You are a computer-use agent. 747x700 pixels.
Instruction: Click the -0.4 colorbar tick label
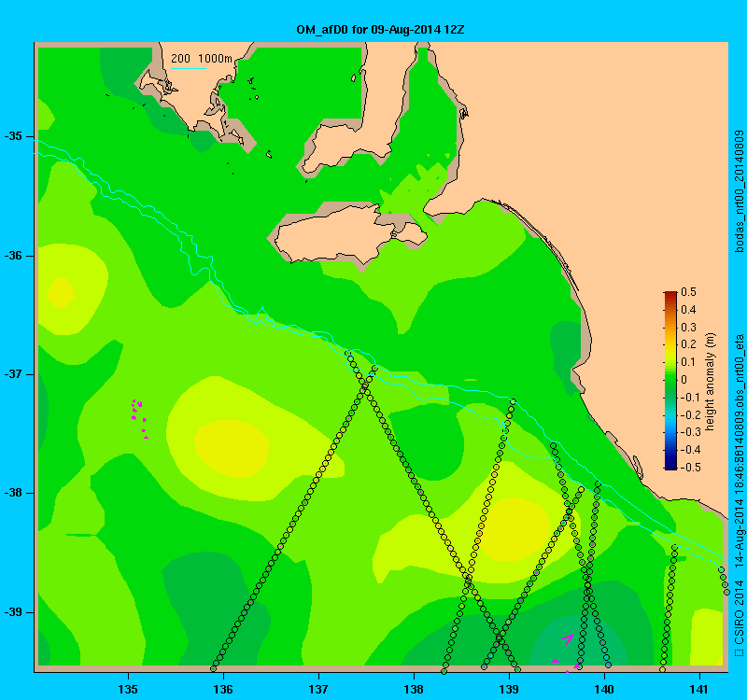[689, 450]
